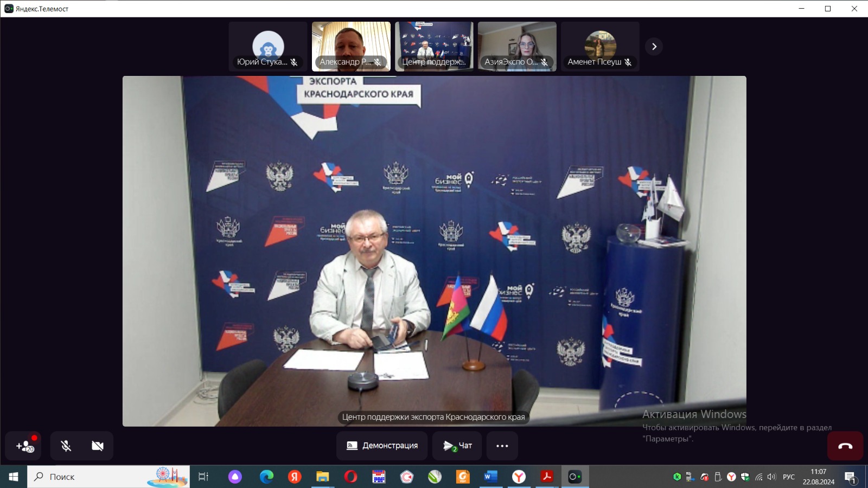Start screen sharing with Демонстрация
Screen dimensions: 868x488
point(382,446)
